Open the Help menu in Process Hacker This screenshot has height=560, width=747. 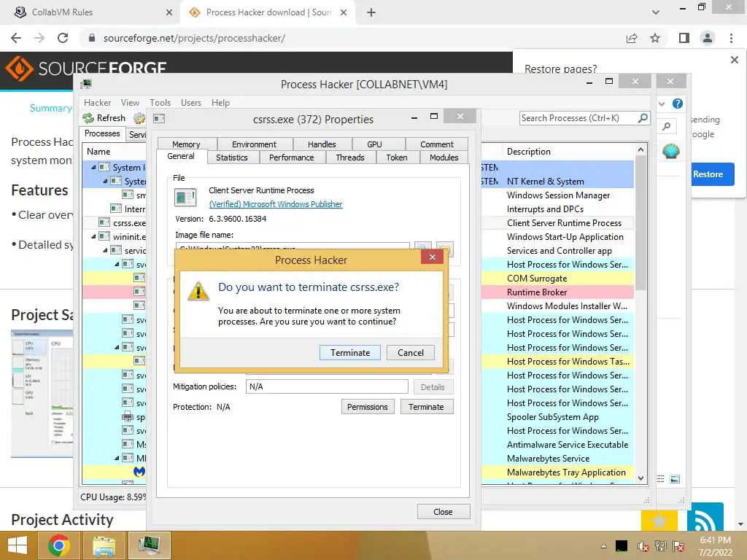coord(220,102)
